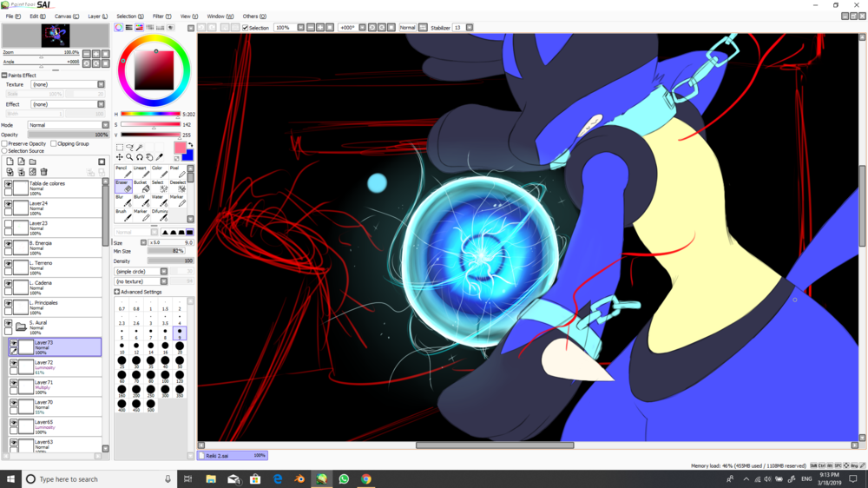
Task: Show the color wheel panel
Action: [x=118, y=27]
